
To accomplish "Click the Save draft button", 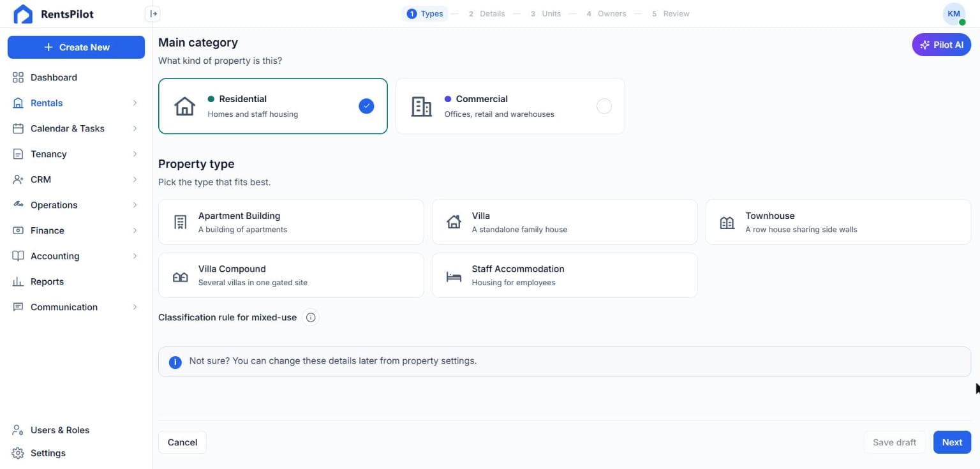I will tap(895, 442).
